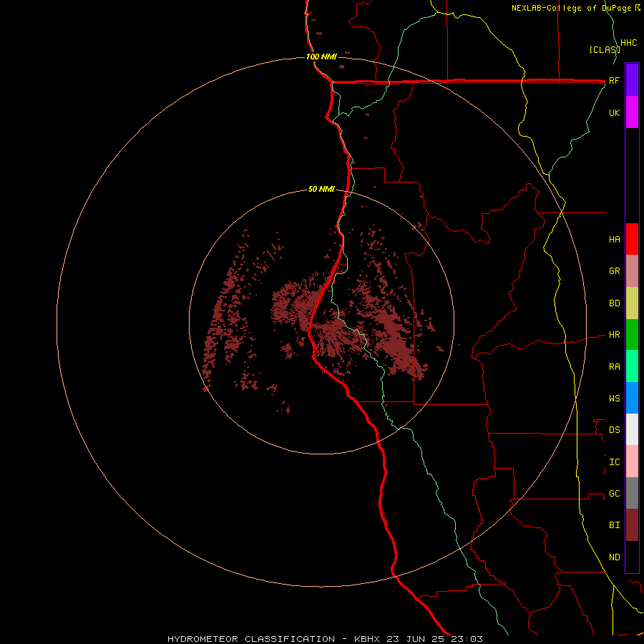Click the HA legend label
Image resolution: width=644 pixels, height=644 pixels.
[x=614, y=240]
